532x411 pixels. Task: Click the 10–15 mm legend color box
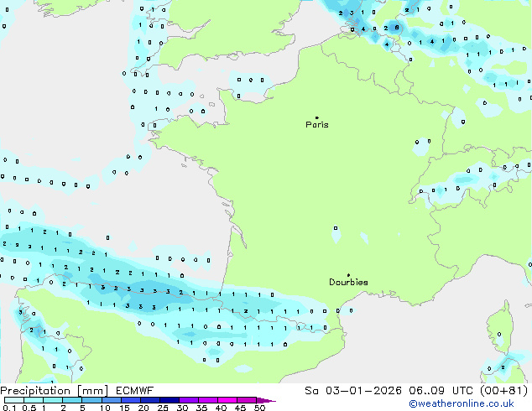[111, 400]
